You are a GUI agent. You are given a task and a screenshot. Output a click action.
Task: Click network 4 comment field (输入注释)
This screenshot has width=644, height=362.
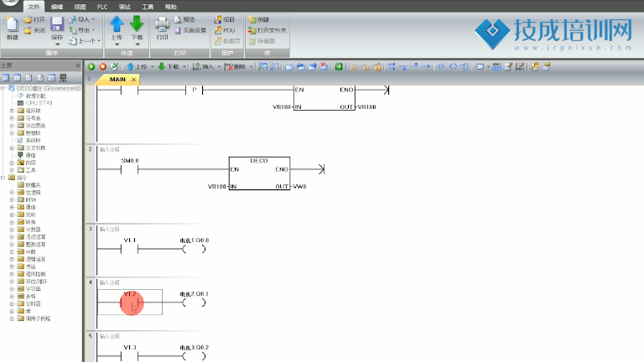tap(110, 282)
